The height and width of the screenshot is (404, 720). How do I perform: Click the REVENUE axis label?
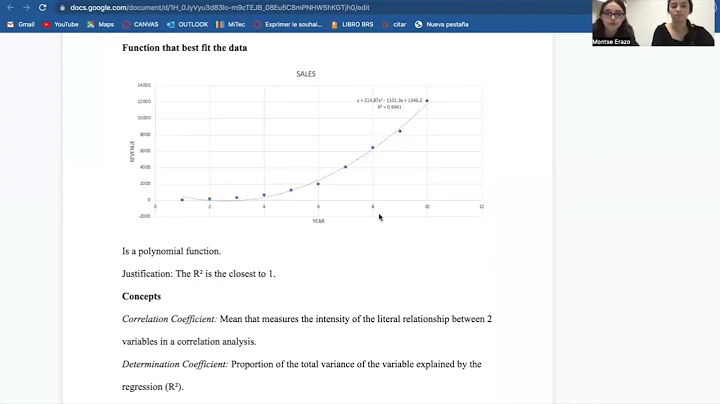[132, 151]
